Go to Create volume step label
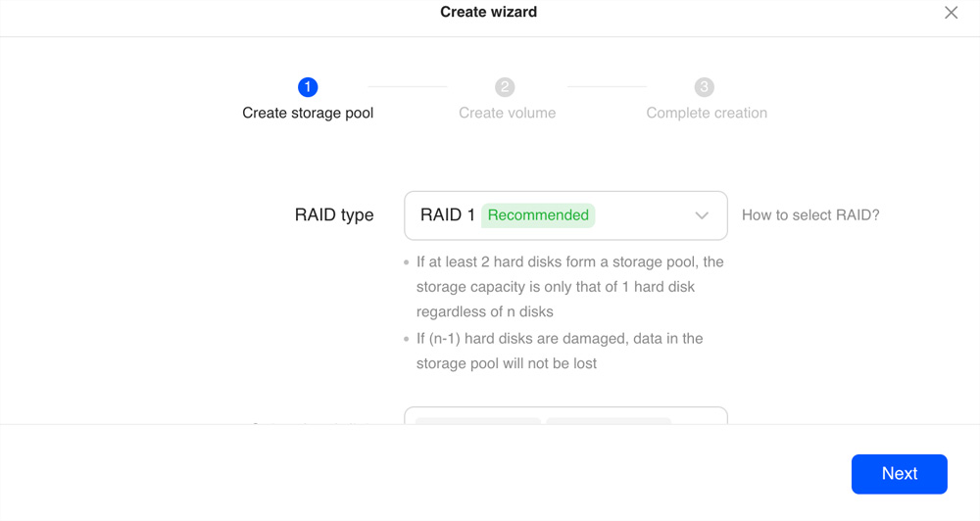980x521 pixels. pos(507,113)
